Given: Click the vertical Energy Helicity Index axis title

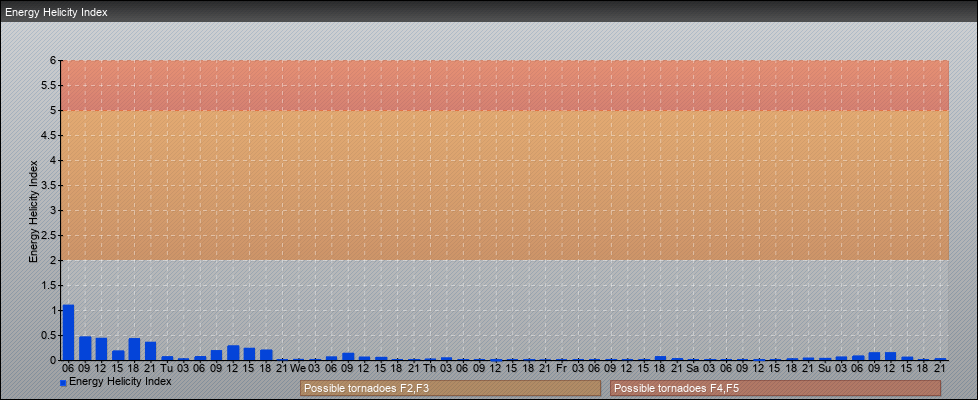Looking at the screenshot, I should pyautogui.click(x=33, y=210).
